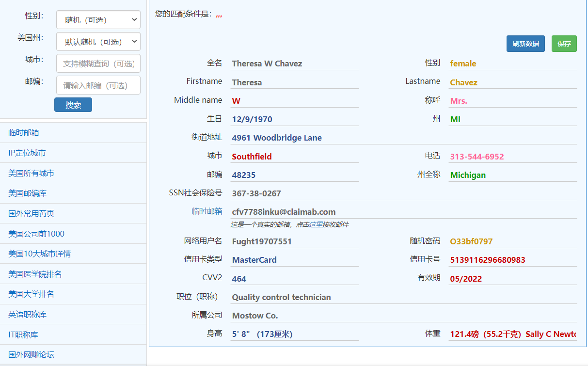588x366 pixels.
Task: Open 美国所有城市 sidebar link
Action: pyautogui.click(x=31, y=173)
